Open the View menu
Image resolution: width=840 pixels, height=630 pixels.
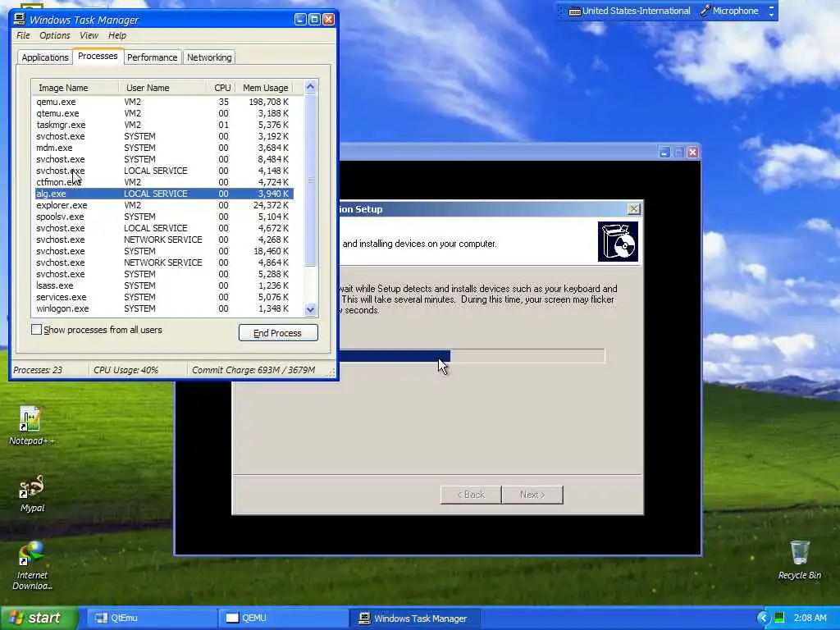[x=89, y=35]
